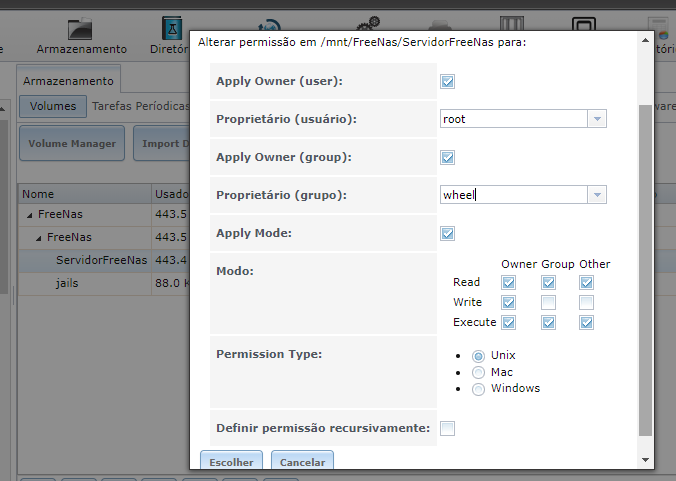Select Mac permission type
The height and width of the screenshot is (481, 676).
478,372
